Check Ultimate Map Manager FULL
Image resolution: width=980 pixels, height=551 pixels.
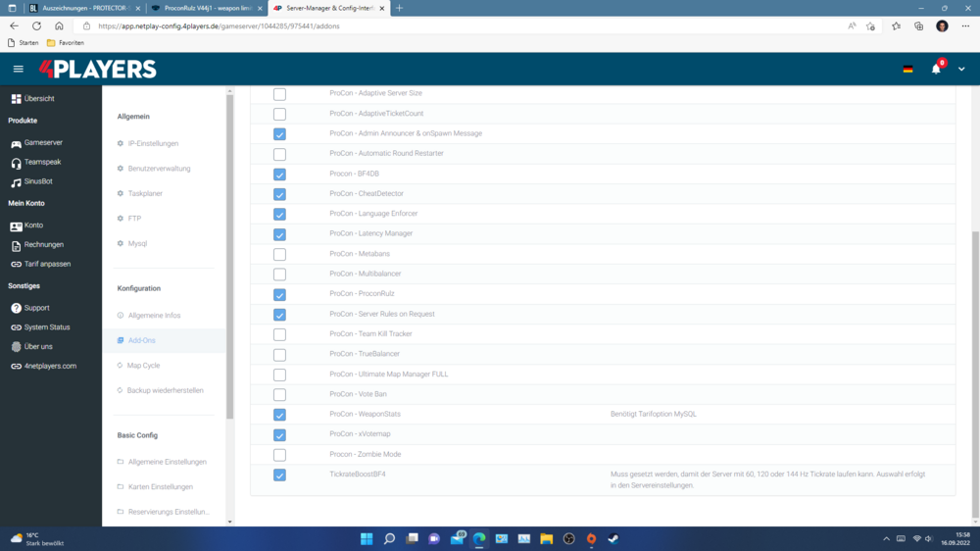click(x=279, y=375)
